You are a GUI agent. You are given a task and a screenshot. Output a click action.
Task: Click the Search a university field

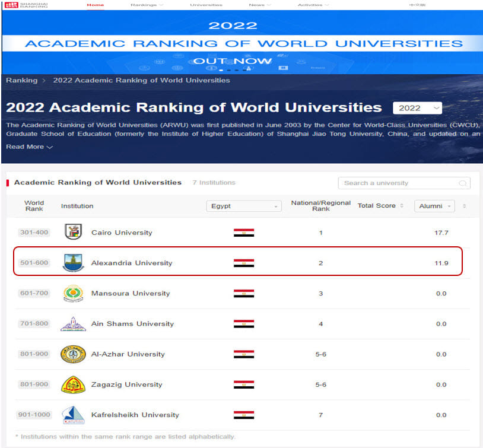[x=396, y=183]
